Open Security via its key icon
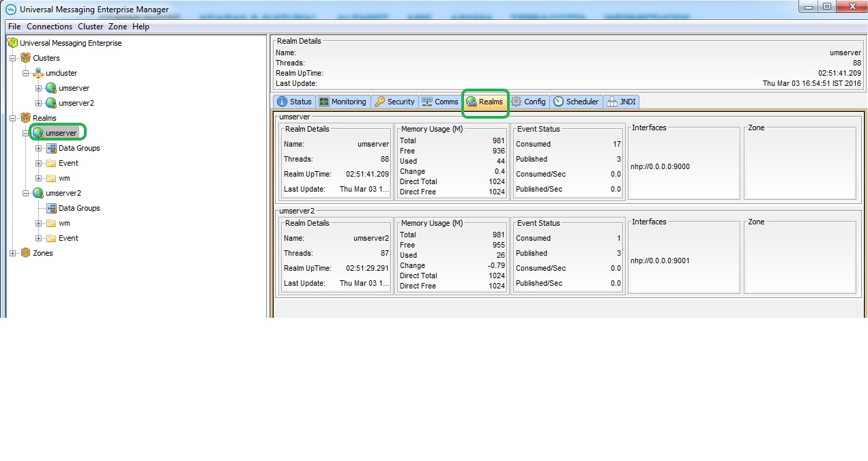 (379, 102)
